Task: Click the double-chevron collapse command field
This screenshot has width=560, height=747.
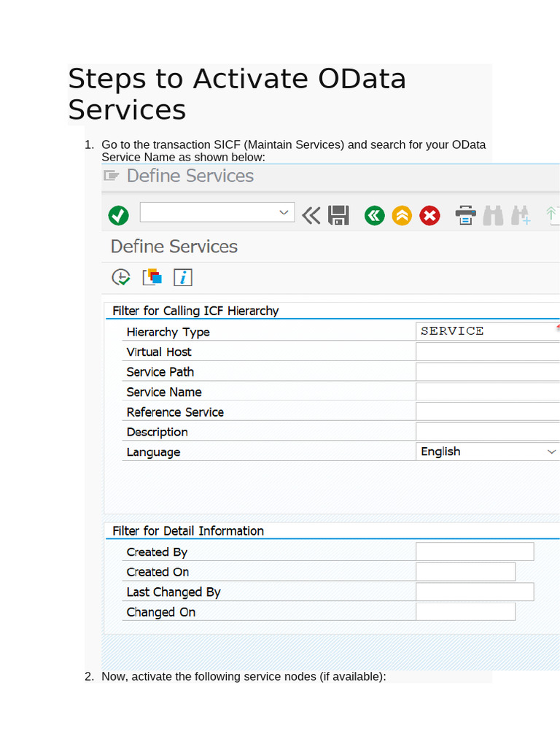Action: coord(311,215)
